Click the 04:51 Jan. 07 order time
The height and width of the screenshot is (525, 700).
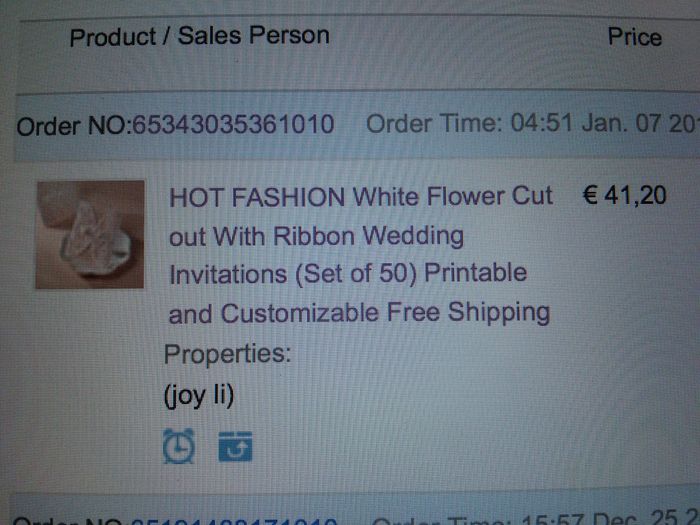(605, 123)
